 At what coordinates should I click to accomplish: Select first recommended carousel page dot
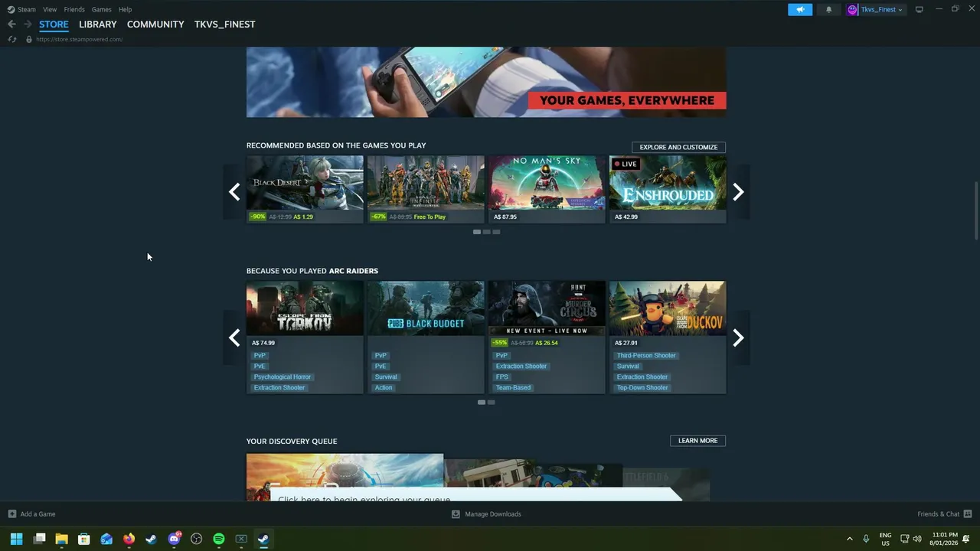coord(477,232)
